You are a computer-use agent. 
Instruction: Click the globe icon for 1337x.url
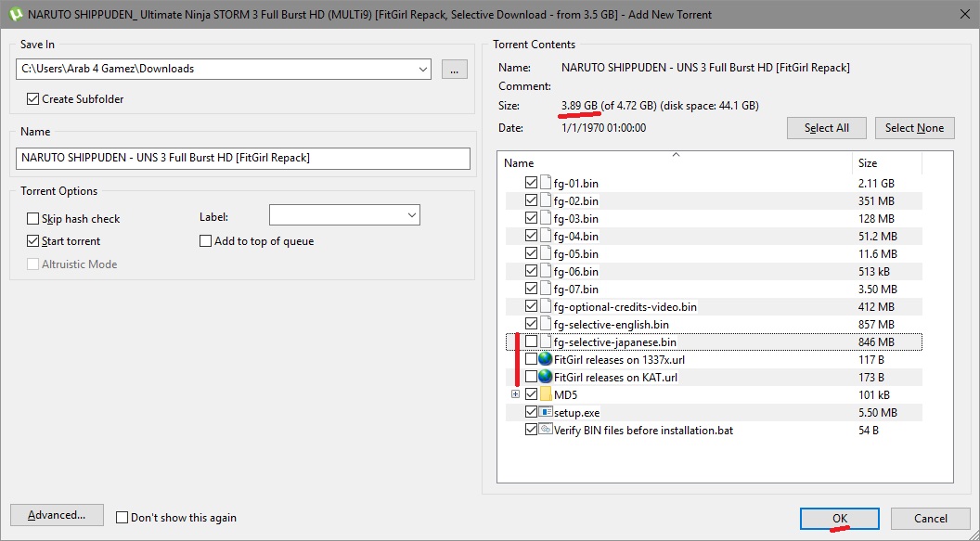[545, 359]
